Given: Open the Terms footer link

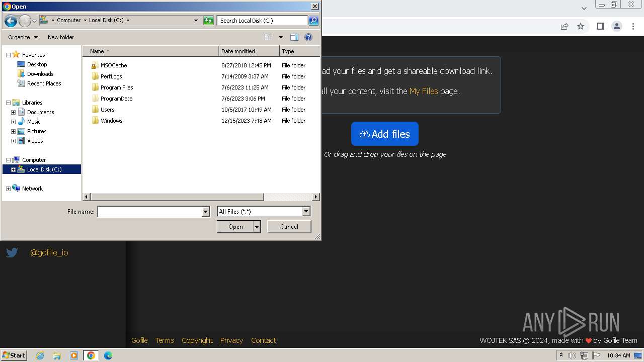Looking at the screenshot, I should point(165,340).
